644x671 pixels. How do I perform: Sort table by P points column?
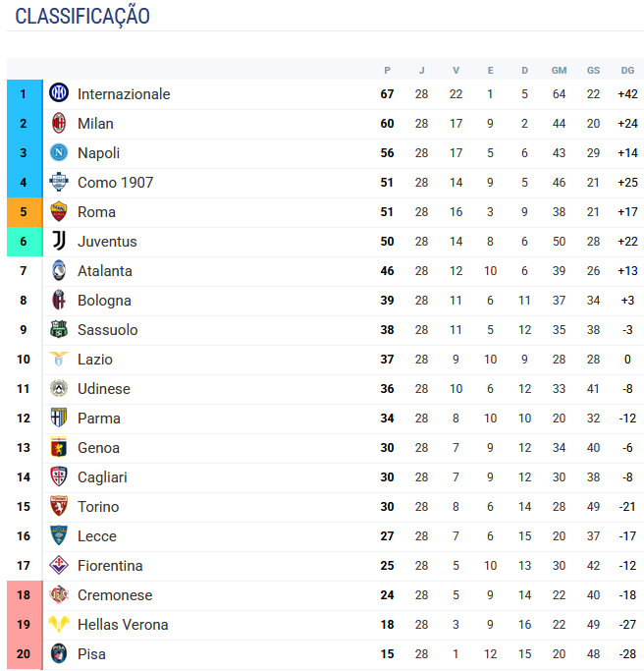[387, 70]
